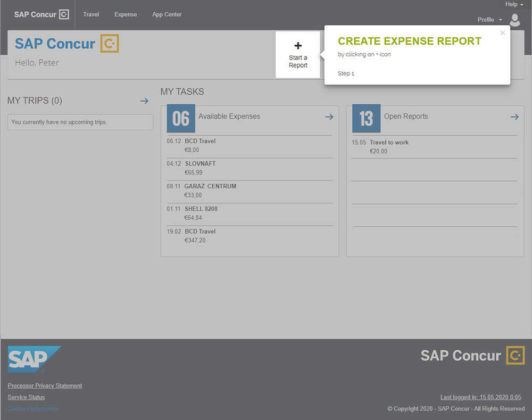
Task: Click the Available Expenses heading
Action: (229, 116)
